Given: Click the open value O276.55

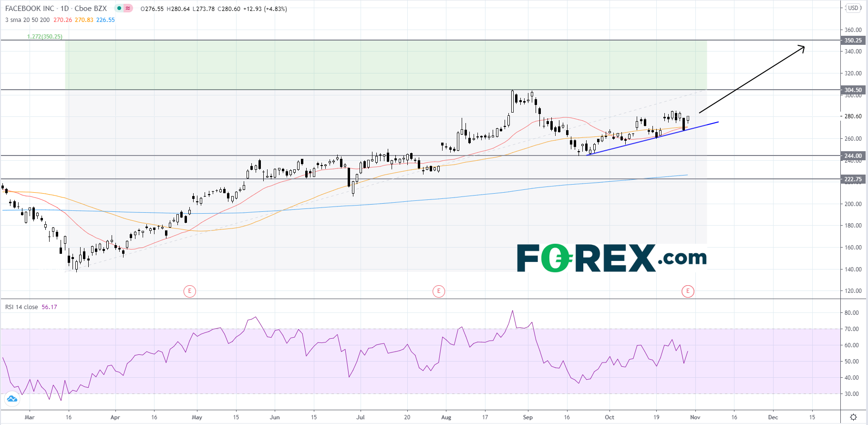Looking at the screenshot, I should (152, 9).
